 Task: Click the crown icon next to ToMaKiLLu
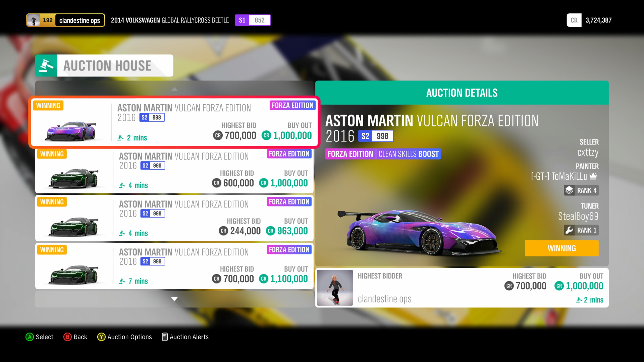[593, 176]
